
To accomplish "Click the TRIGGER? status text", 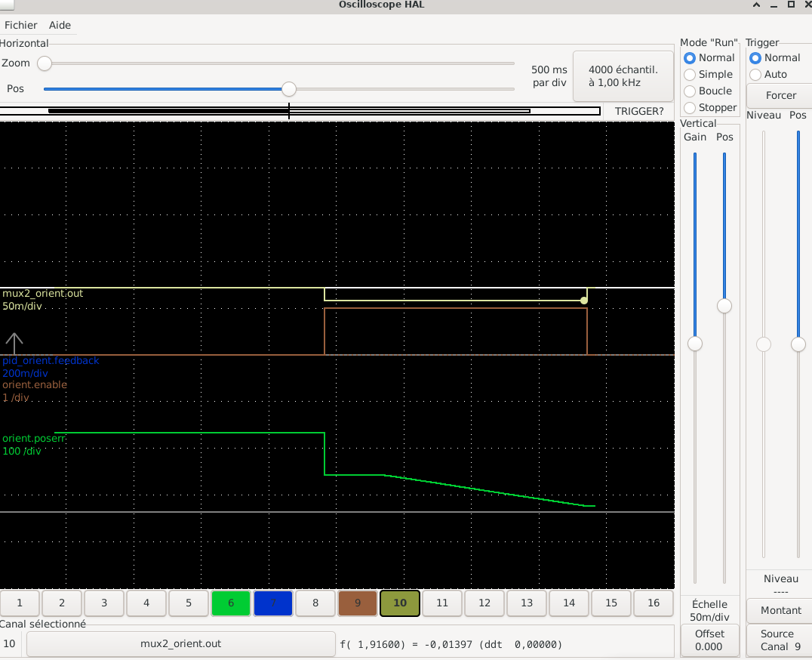I will coord(639,111).
